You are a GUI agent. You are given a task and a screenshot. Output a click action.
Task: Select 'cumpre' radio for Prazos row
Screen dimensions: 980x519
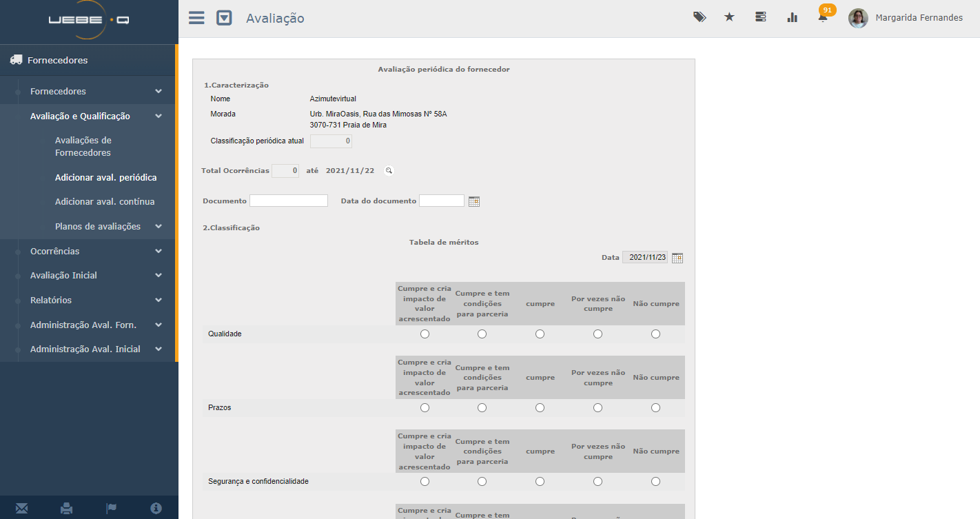pos(540,408)
